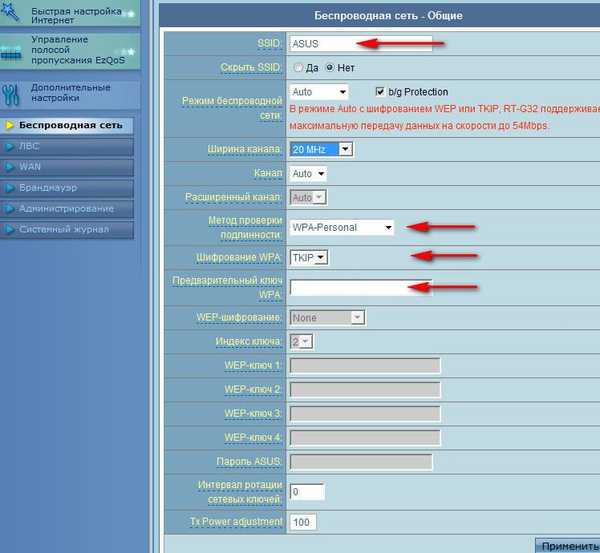This screenshot has width=600, height=553.
Task: Click the Метод проверки подлинности label link
Action: point(245,228)
